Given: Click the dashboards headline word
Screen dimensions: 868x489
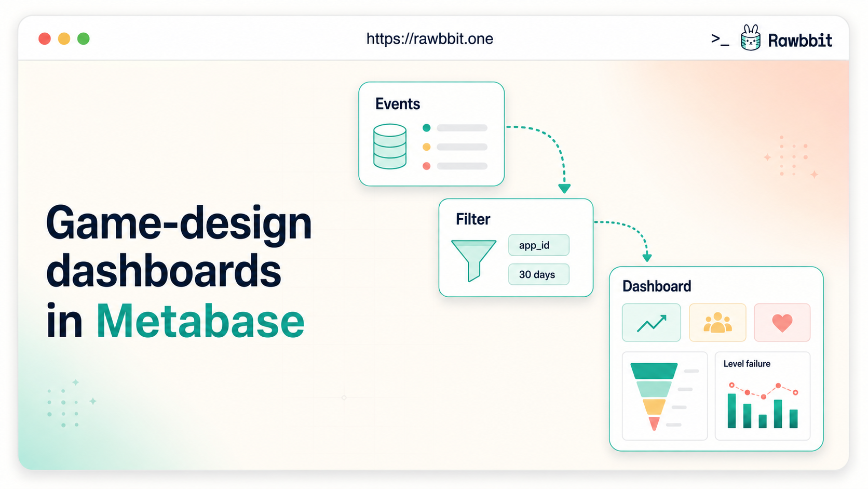Looking at the screenshot, I should point(164,271).
